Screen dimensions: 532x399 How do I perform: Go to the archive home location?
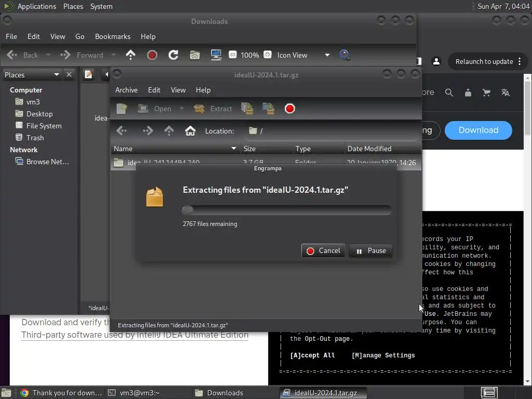tap(190, 130)
